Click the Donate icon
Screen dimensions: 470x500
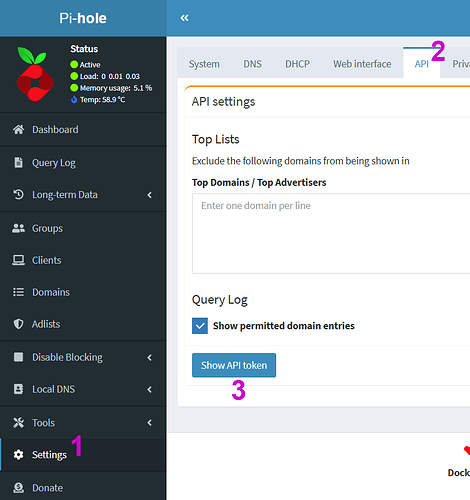coord(18,488)
